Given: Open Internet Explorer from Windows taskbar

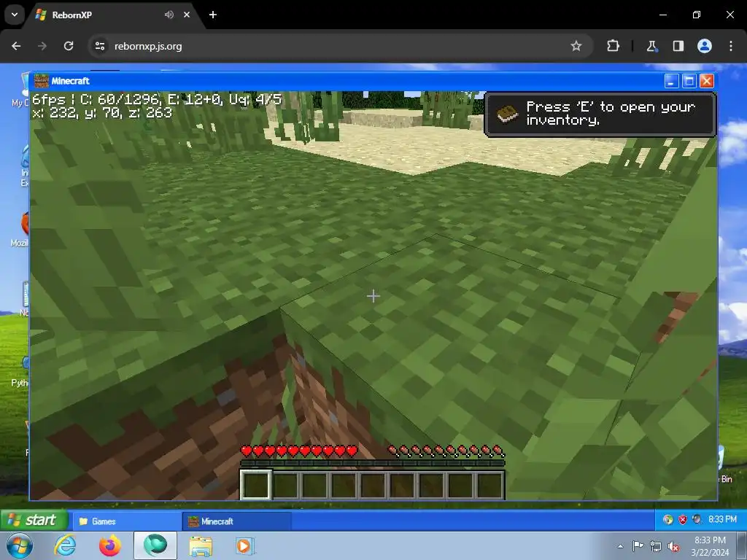Looking at the screenshot, I should coord(65,545).
